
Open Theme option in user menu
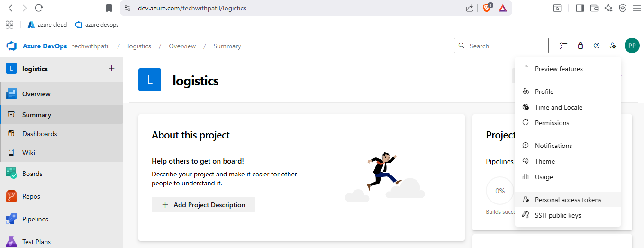(x=544, y=161)
